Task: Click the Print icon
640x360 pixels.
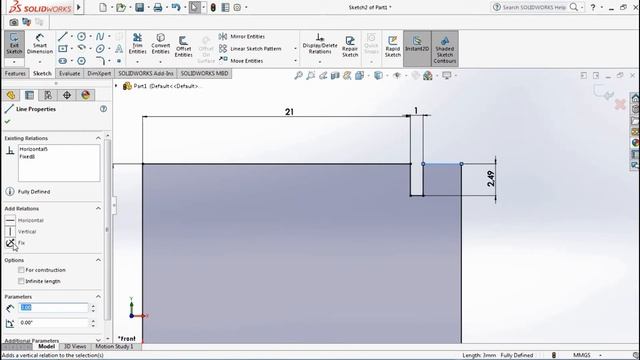Action: tap(158, 7)
